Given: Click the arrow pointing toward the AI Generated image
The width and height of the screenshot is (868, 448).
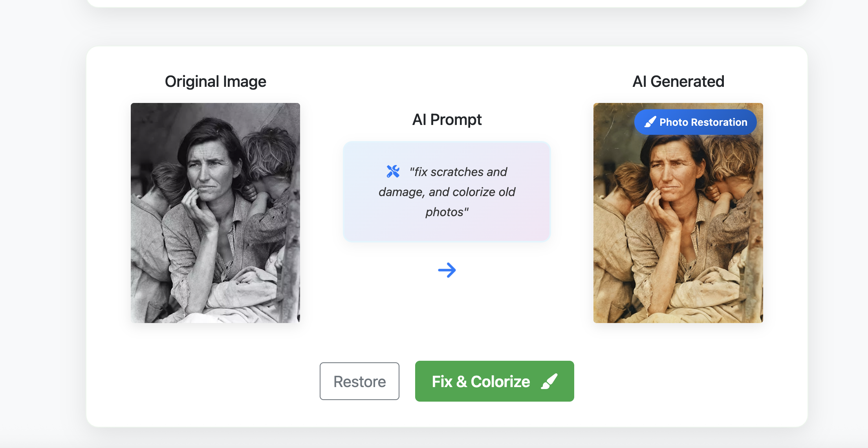Looking at the screenshot, I should (448, 270).
